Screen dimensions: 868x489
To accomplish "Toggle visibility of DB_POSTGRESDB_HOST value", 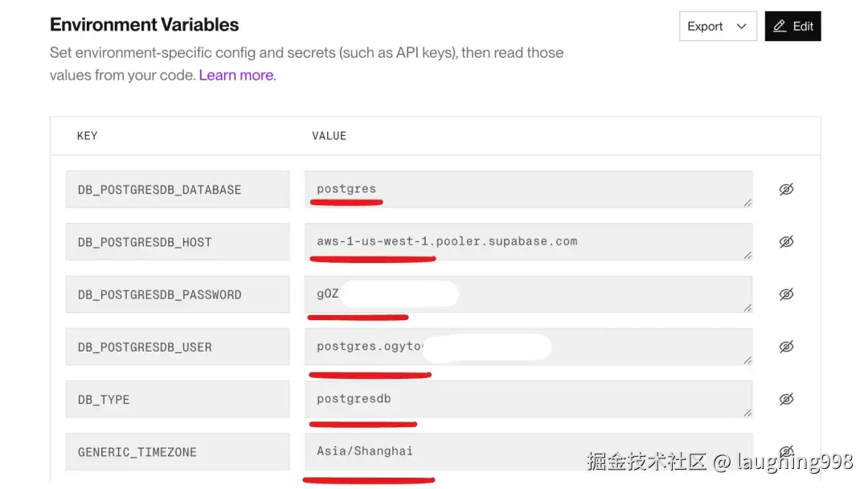I will click(x=786, y=242).
